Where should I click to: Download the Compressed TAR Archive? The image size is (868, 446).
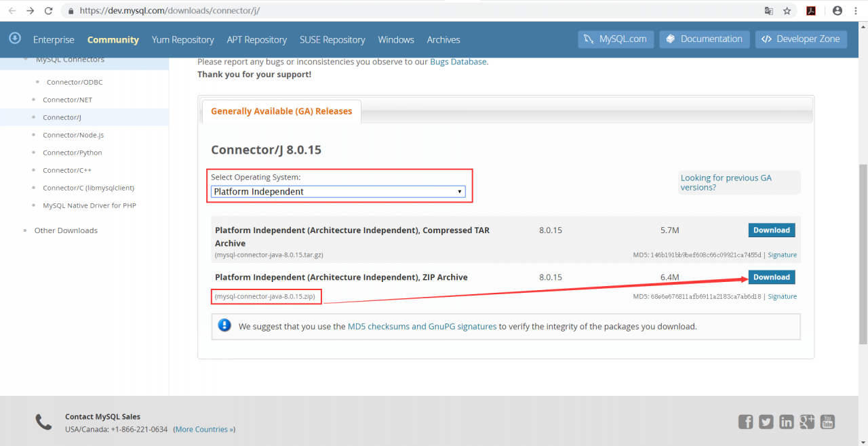pos(772,230)
